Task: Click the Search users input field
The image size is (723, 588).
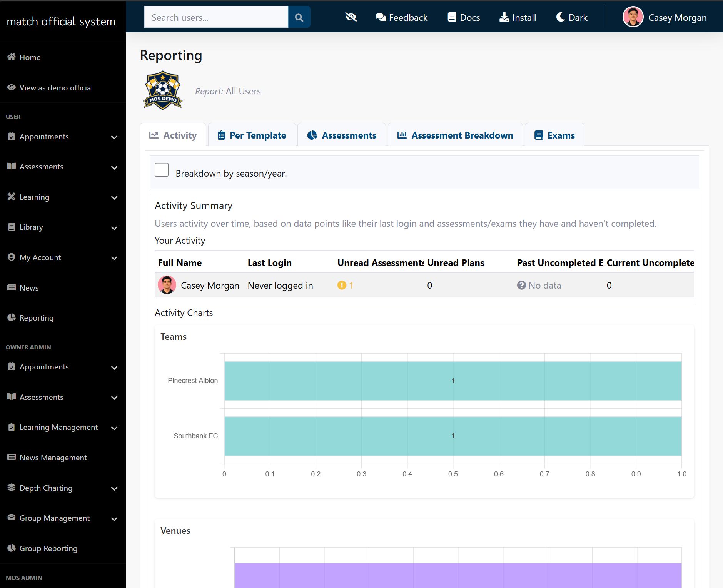Action: (216, 17)
